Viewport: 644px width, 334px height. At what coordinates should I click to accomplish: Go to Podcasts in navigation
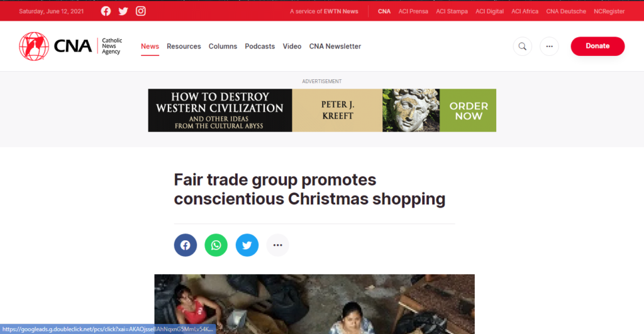coord(260,47)
